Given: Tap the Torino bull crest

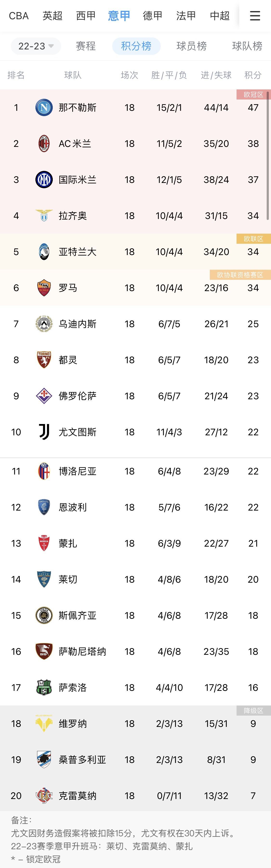Looking at the screenshot, I should pyautogui.click(x=44, y=360).
